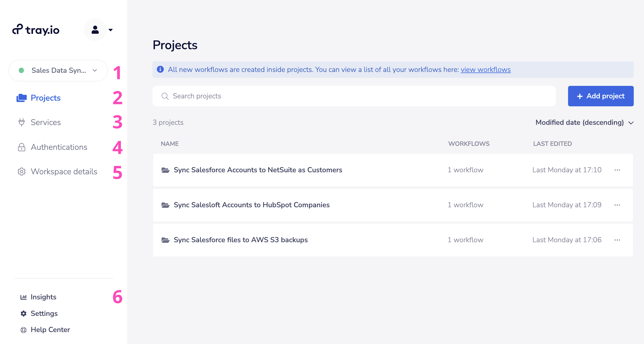
Task: Click the Authentications lock icon
Action: click(x=22, y=147)
